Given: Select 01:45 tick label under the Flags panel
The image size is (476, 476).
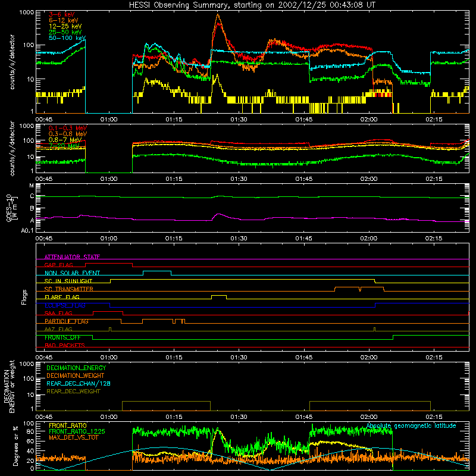Looking at the screenshot, I should pos(304,358).
